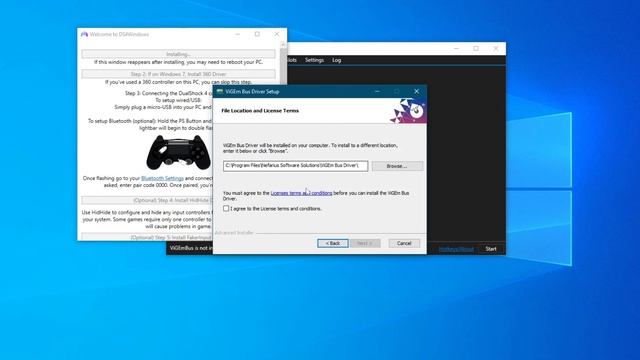Check the agree to license terms checkbox
Image resolution: width=640 pixels, height=360 pixels.
pyautogui.click(x=226, y=209)
